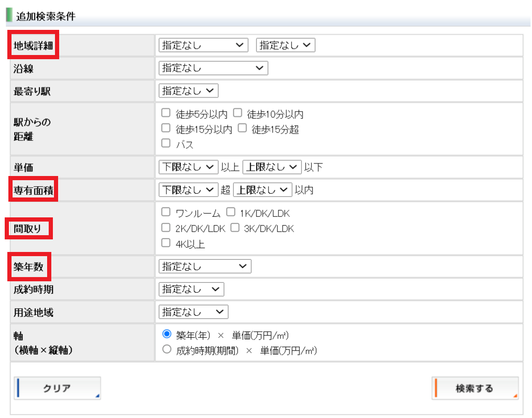The width and height of the screenshot is (532, 418).
Task: Select the バス distance checkbox
Action: 166,143
